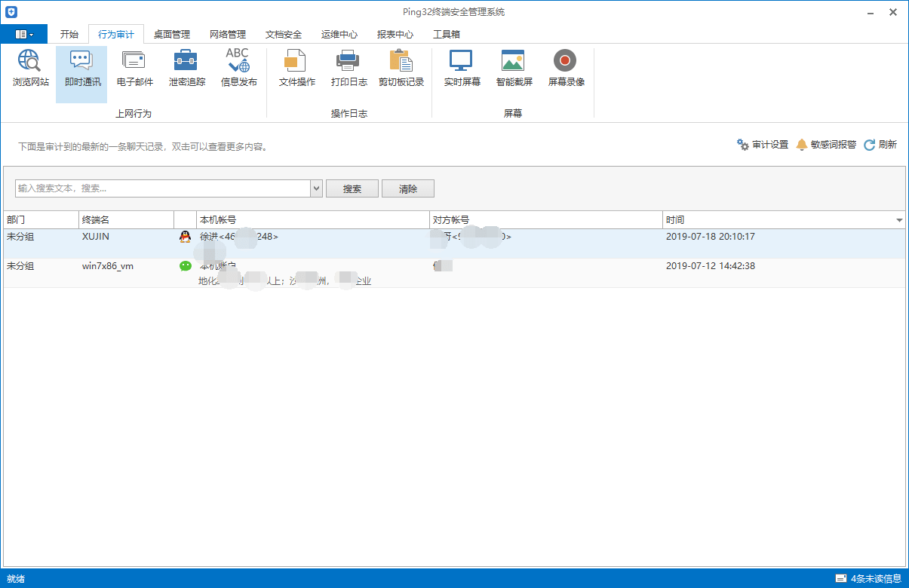Switch to the 文档安全 tab

click(284, 34)
